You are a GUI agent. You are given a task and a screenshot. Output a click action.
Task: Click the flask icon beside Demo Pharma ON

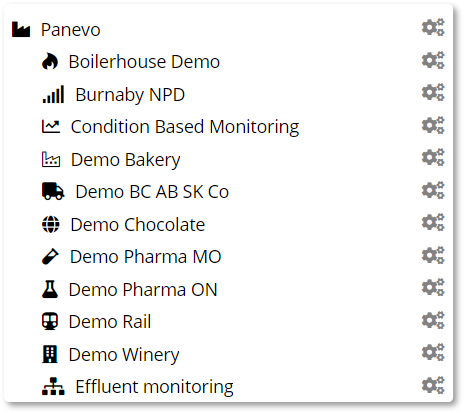click(x=50, y=289)
